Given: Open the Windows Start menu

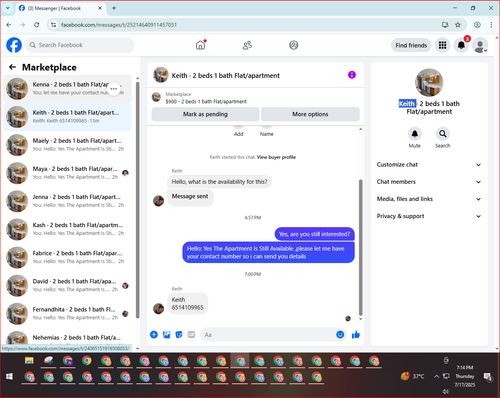Looking at the screenshot, I should 9,377.
